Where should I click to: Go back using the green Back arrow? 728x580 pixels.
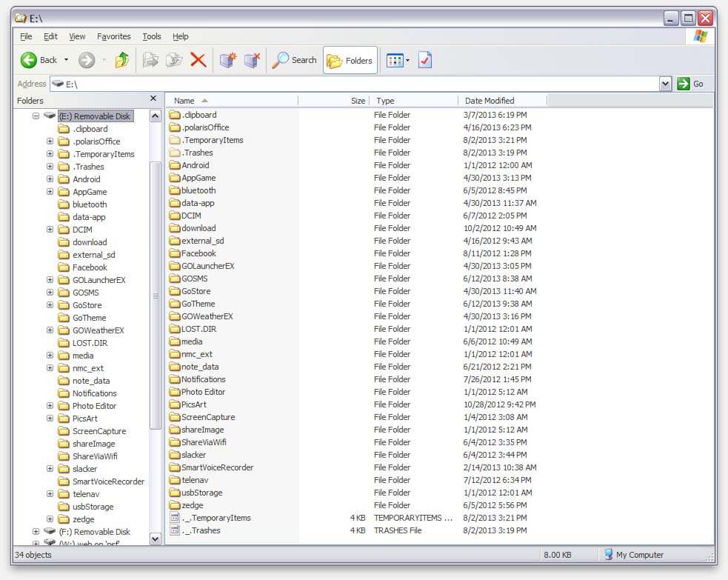28,60
